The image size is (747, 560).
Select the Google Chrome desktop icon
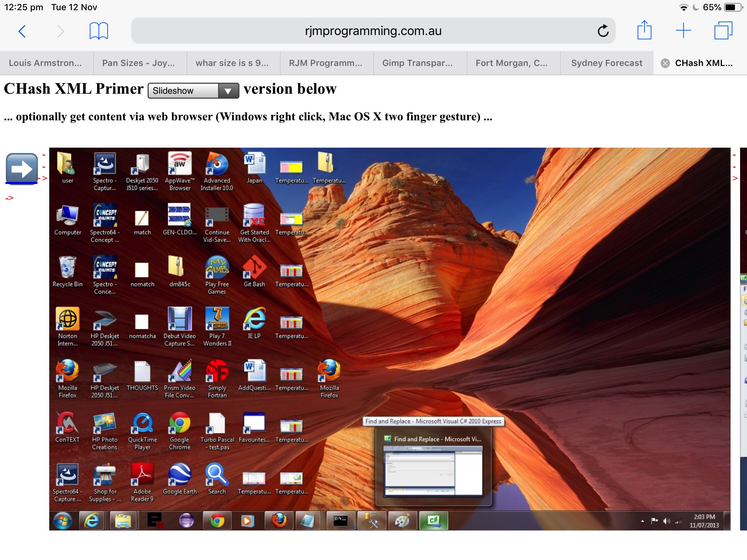click(x=179, y=431)
